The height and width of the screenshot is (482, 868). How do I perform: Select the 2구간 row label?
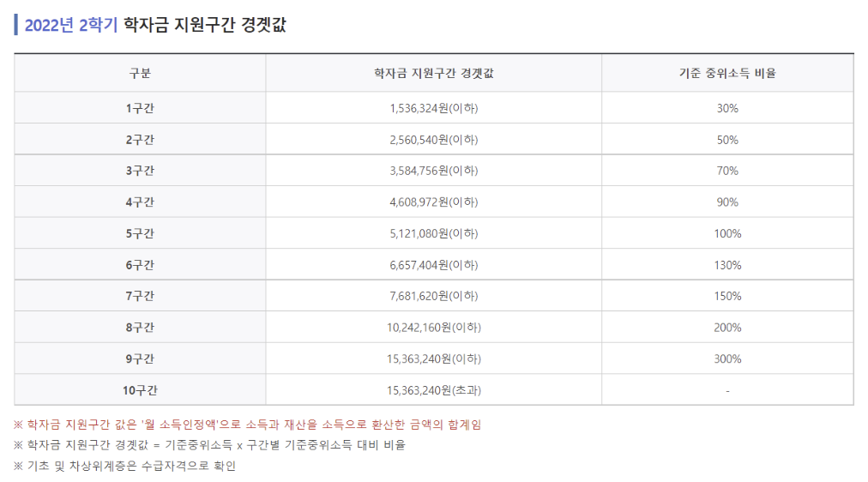(140, 140)
